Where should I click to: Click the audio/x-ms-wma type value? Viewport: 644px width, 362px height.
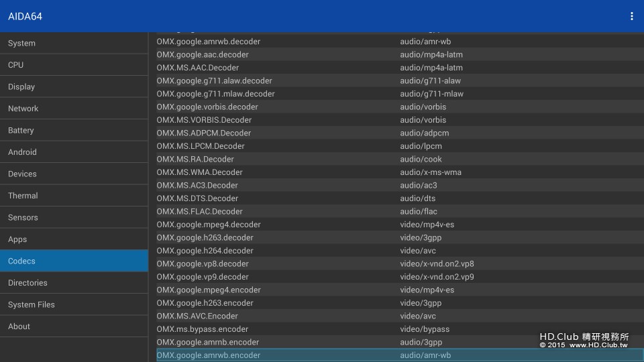click(431, 172)
